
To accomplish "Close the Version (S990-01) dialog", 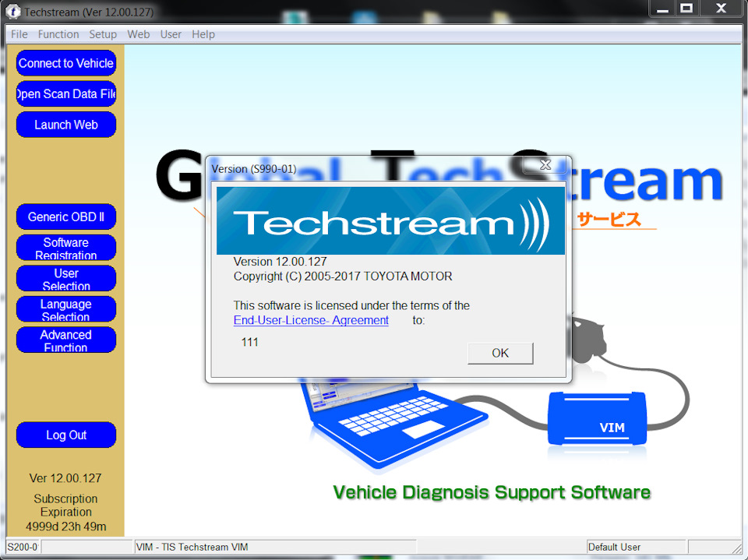I will pyautogui.click(x=545, y=165).
